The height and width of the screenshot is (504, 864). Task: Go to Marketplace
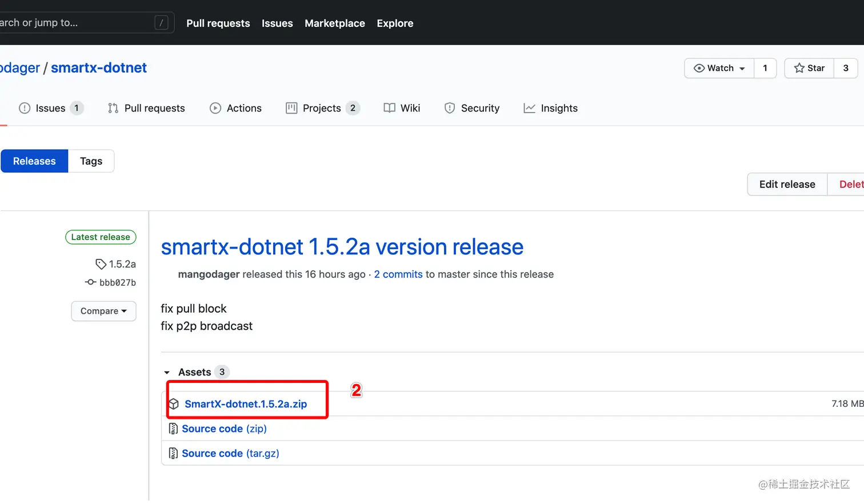coord(335,23)
